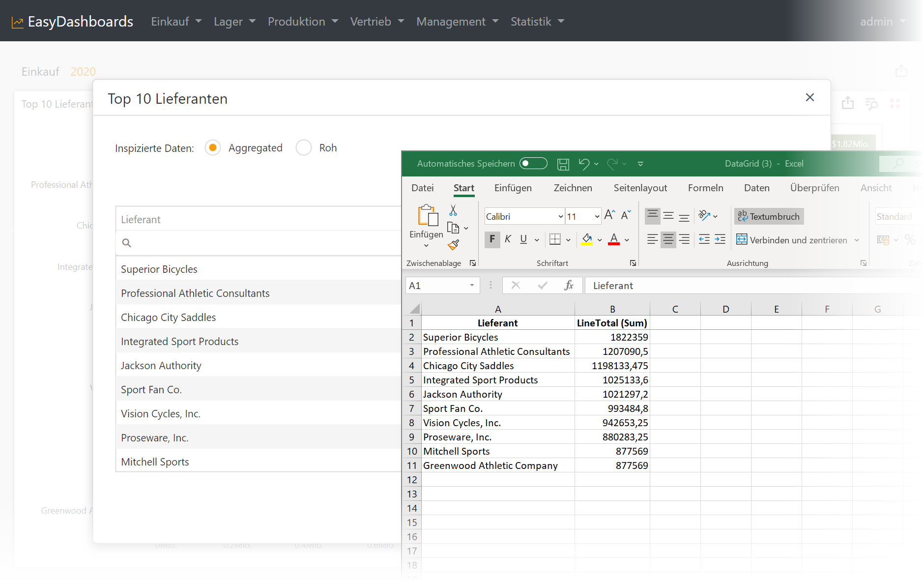
Task: Toggle Automatisches Speichern switch
Action: (533, 164)
